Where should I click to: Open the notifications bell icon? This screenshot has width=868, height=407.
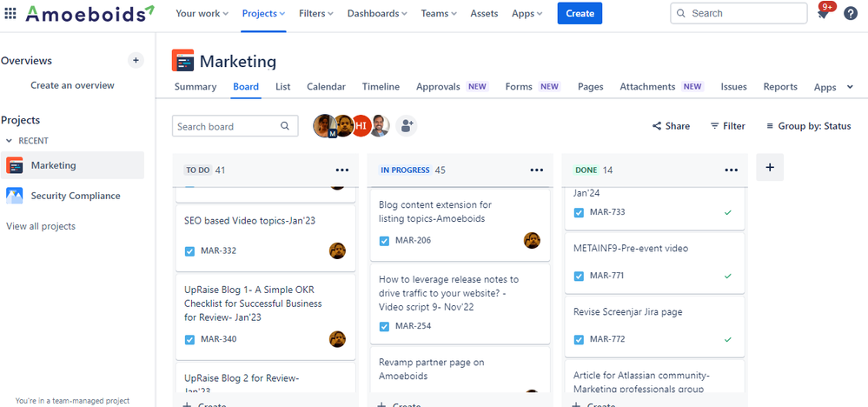[x=824, y=14]
